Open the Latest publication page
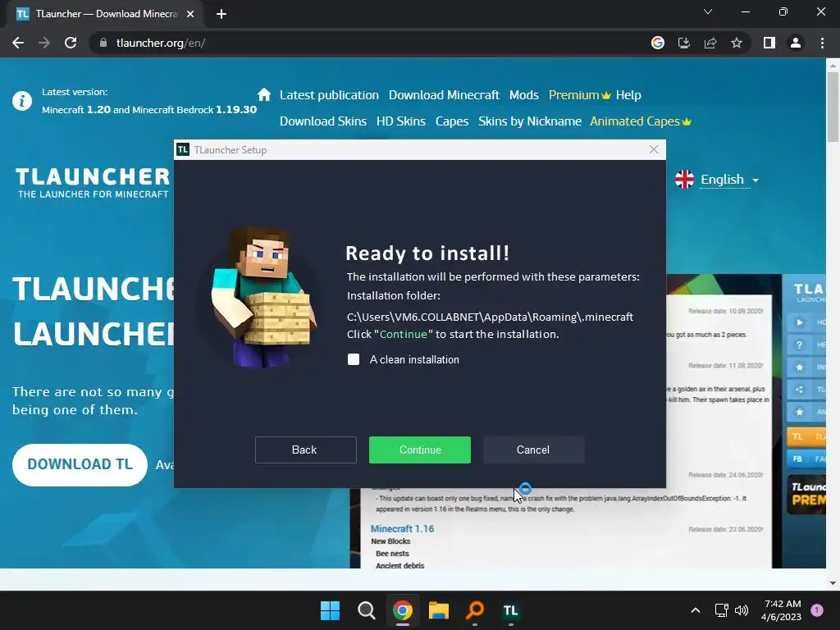Screen dimensions: 840x630 click(x=329, y=95)
